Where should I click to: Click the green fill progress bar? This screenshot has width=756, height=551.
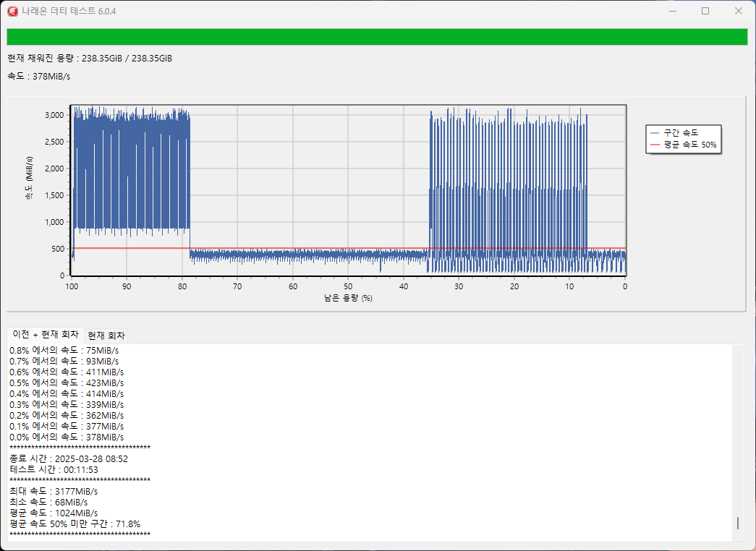click(x=377, y=37)
